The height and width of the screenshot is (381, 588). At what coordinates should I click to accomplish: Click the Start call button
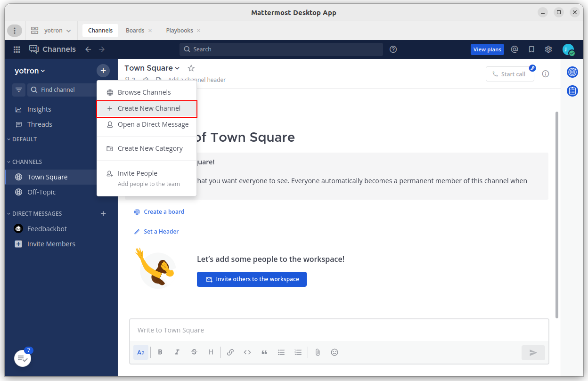[x=510, y=74]
